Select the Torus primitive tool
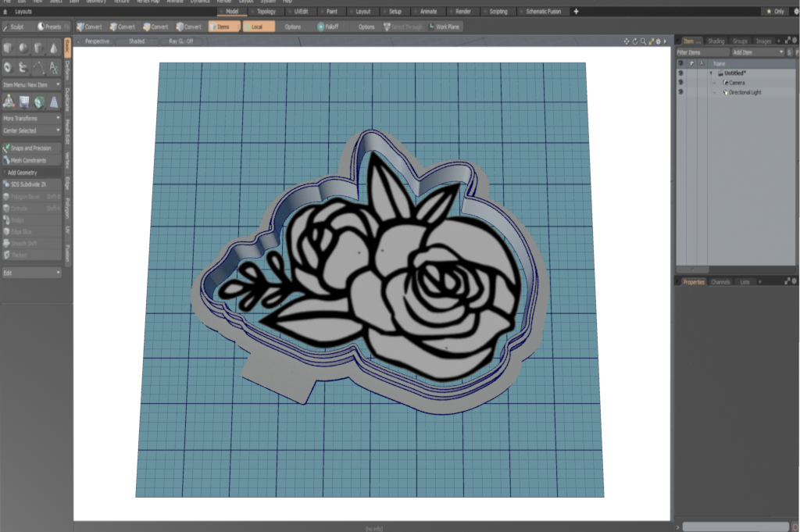Screen dimensions: 800x532 8,67
